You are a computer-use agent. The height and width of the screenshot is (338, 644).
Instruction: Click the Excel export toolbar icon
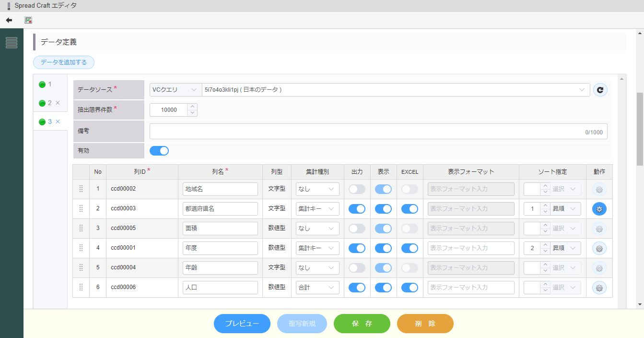[28, 20]
